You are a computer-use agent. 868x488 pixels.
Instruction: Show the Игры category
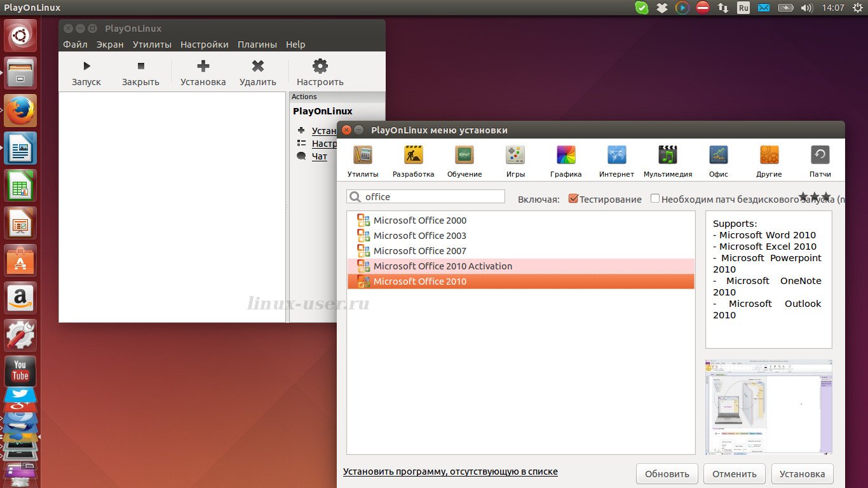pos(515,161)
